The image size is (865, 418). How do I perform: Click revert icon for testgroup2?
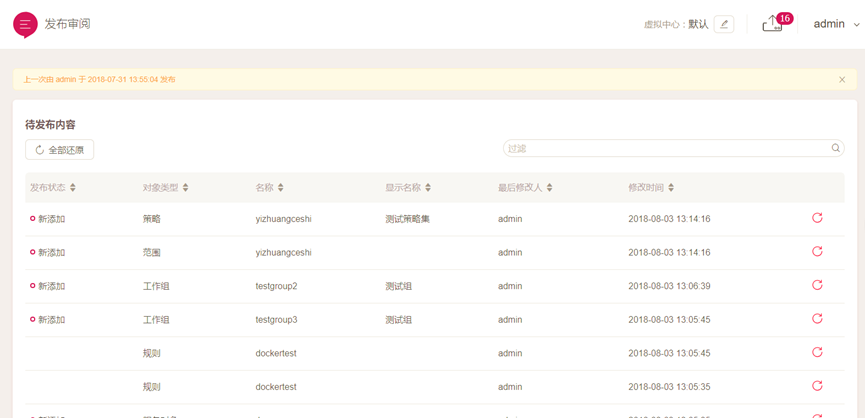pyautogui.click(x=817, y=285)
